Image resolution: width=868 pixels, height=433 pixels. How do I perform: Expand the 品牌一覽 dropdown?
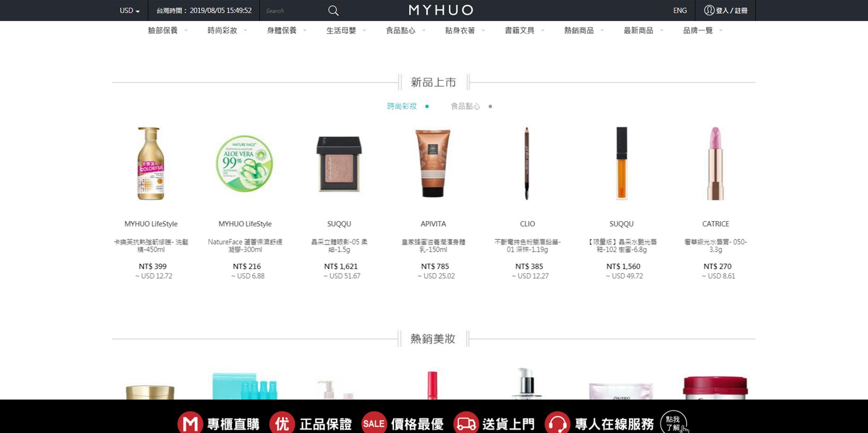pyautogui.click(x=720, y=30)
